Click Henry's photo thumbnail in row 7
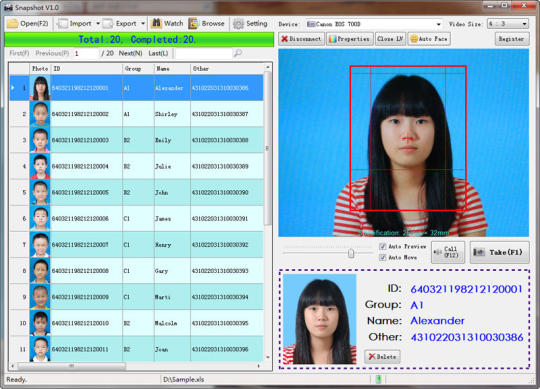The image size is (540, 389). point(40,245)
